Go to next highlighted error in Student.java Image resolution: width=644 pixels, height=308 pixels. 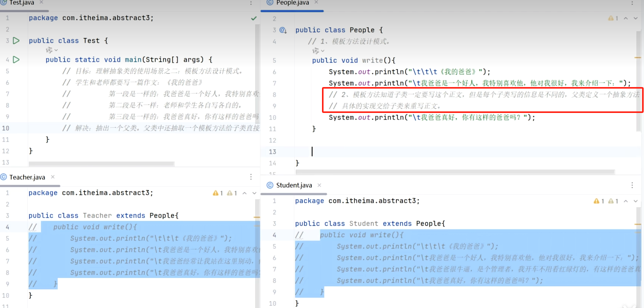(635, 201)
